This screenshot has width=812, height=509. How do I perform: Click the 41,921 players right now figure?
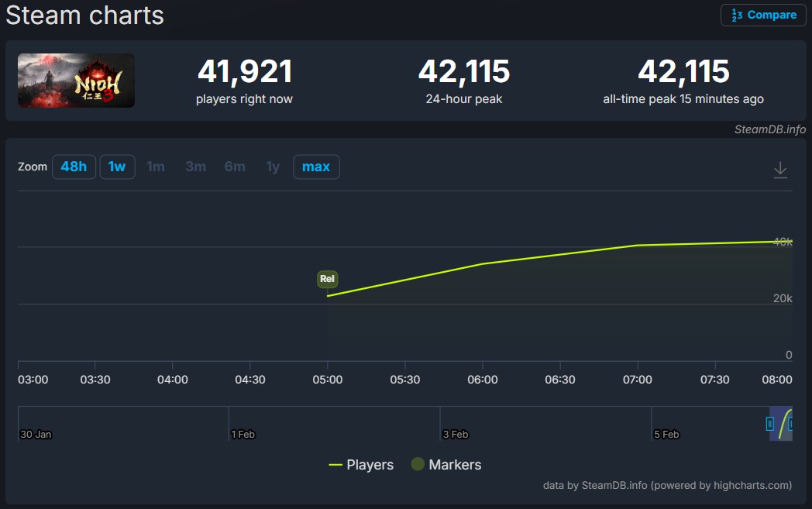(x=245, y=72)
